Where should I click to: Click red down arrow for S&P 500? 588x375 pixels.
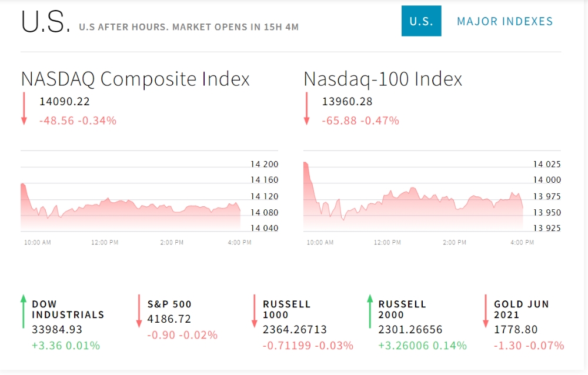139,312
